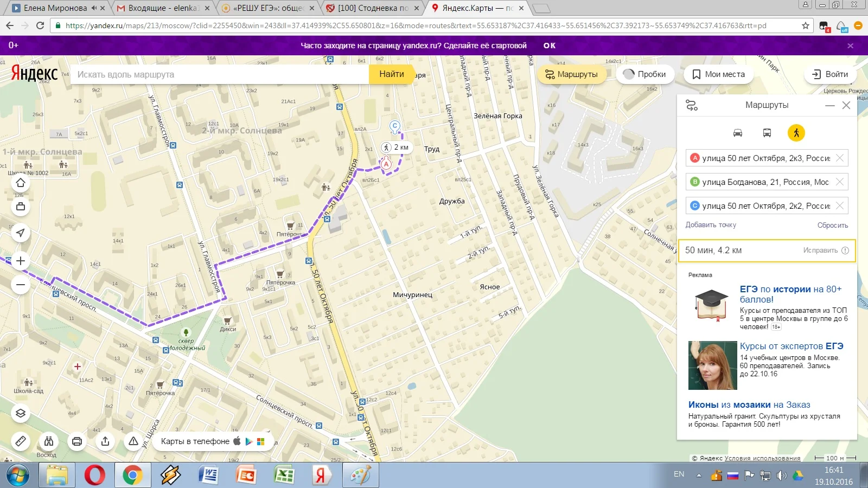
Task: Click OK in the start page banner
Action: tap(550, 46)
